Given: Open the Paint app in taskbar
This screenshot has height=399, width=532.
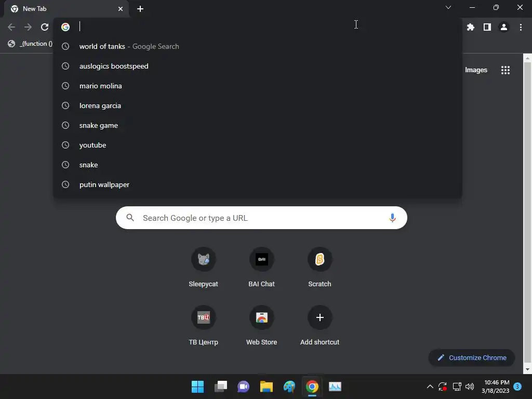Looking at the screenshot, I should (x=289, y=387).
